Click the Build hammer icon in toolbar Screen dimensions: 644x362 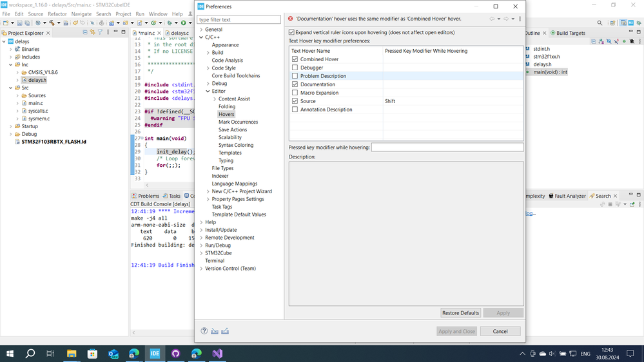point(52,23)
